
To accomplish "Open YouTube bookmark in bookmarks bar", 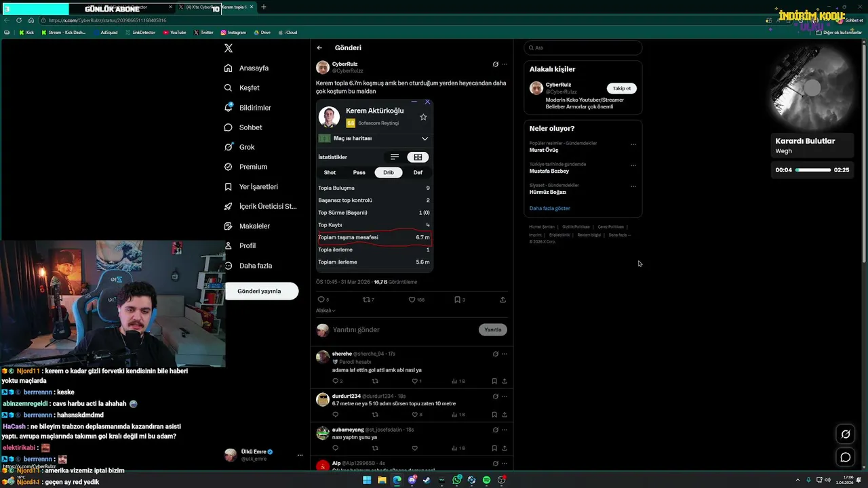I will [x=174, y=33].
